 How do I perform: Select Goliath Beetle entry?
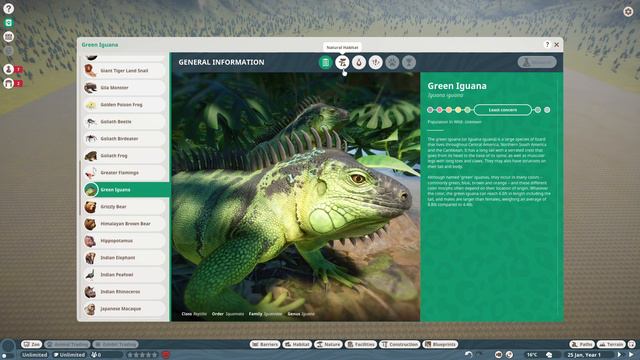point(124,122)
